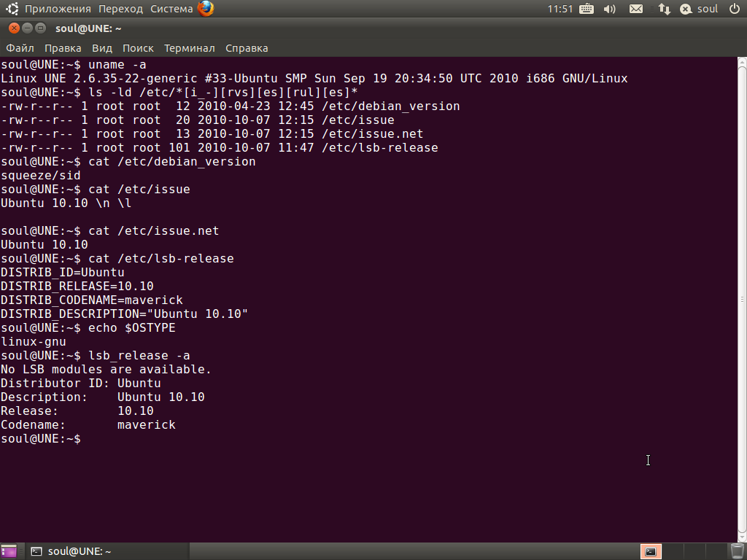Click the 'DISTRIB_CODENAME=maverick' line
The image size is (747, 560).
92,300
